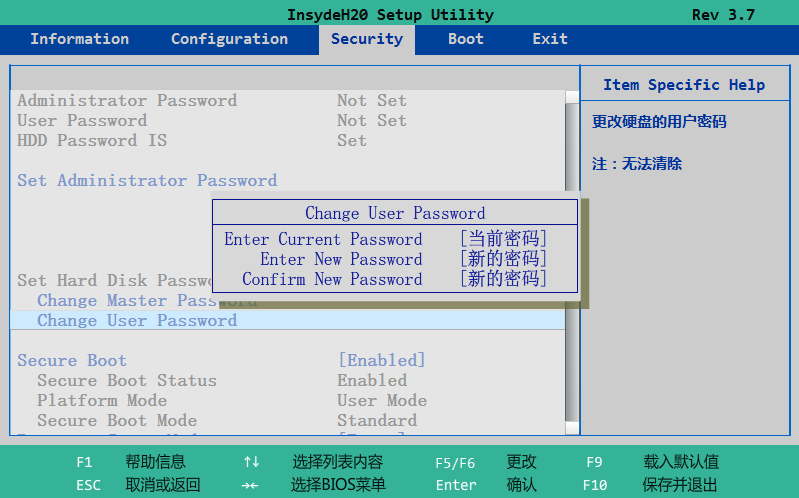Click the ESC cancel or return key
This screenshot has width=799, height=498.
tap(88, 486)
